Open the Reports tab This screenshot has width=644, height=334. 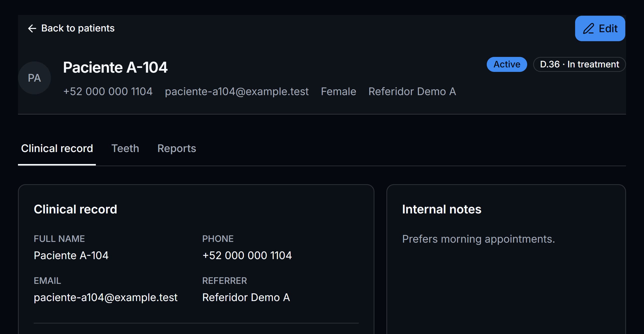click(176, 149)
